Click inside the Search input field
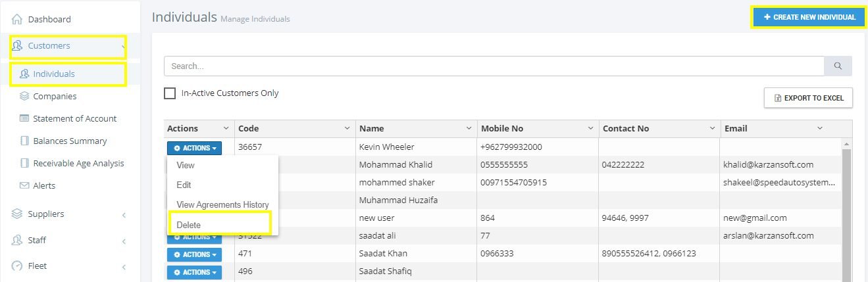Image resolution: width=868 pixels, height=282 pixels. tap(494, 66)
